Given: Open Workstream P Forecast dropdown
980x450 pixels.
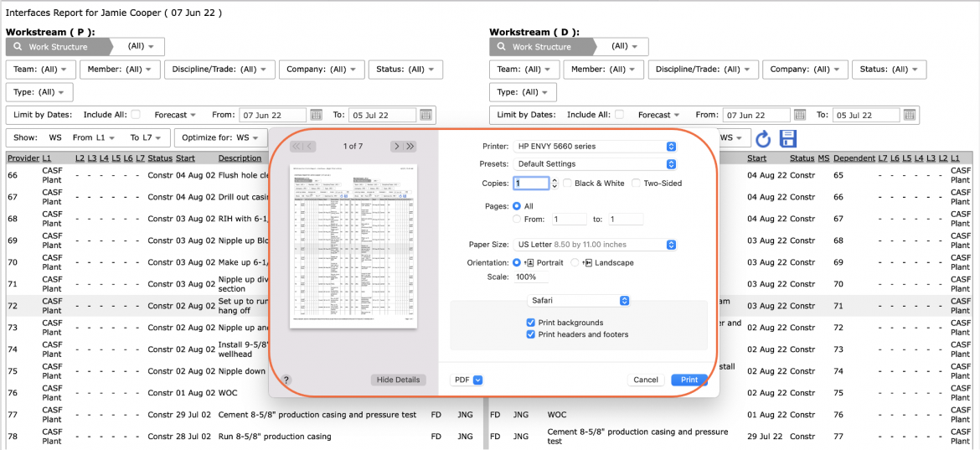Looking at the screenshot, I should point(175,115).
